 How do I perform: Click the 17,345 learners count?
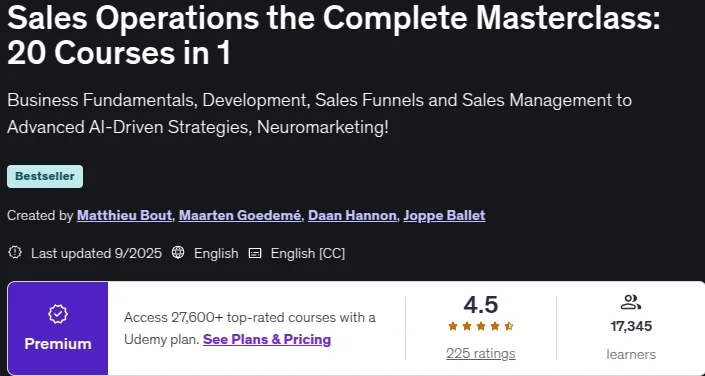click(631, 326)
